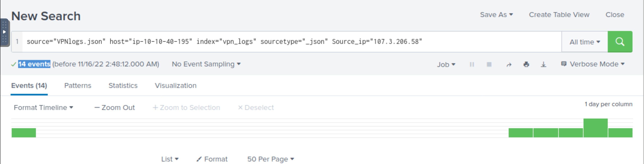Select the rightmost timeline bar
This screenshot has width=644, height=164.
[620, 133]
